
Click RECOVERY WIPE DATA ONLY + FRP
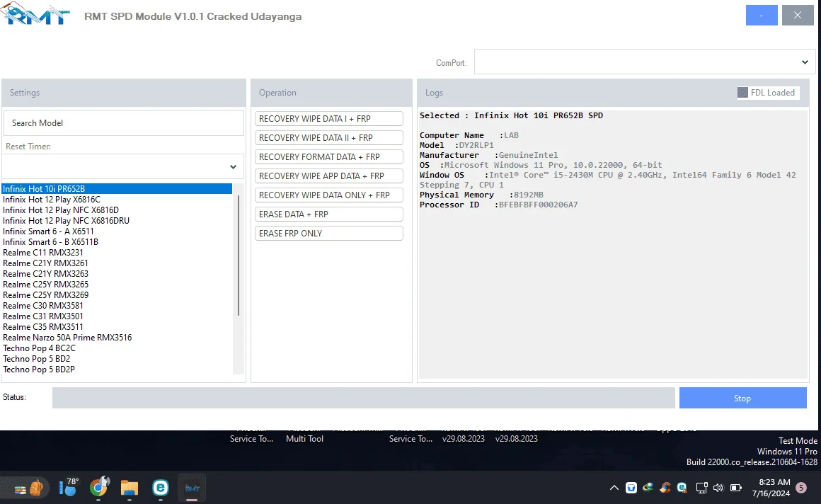point(329,195)
